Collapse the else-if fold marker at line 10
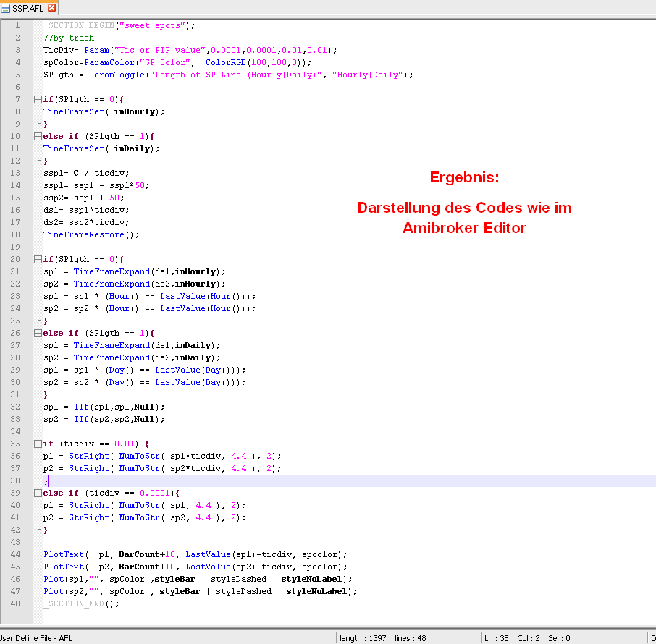Screen dimensions: 656x644 coord(37,136)
